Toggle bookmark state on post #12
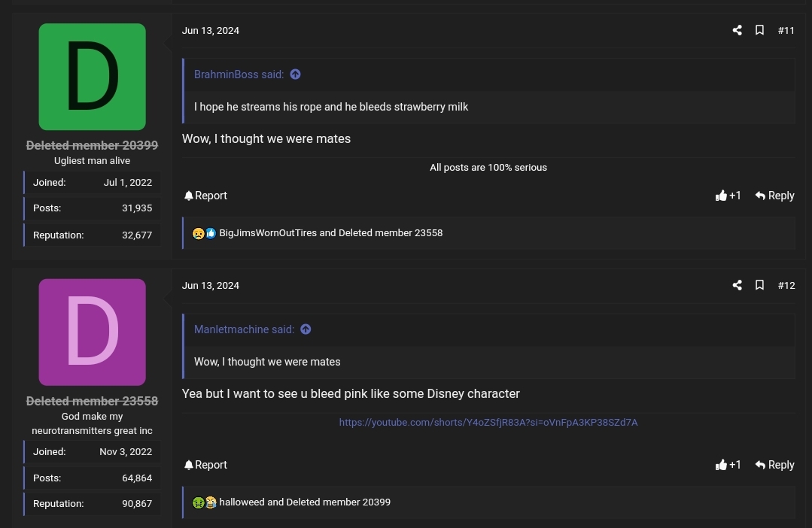The image size is (812, 528). pyautogui.click(x=759, y=285)
